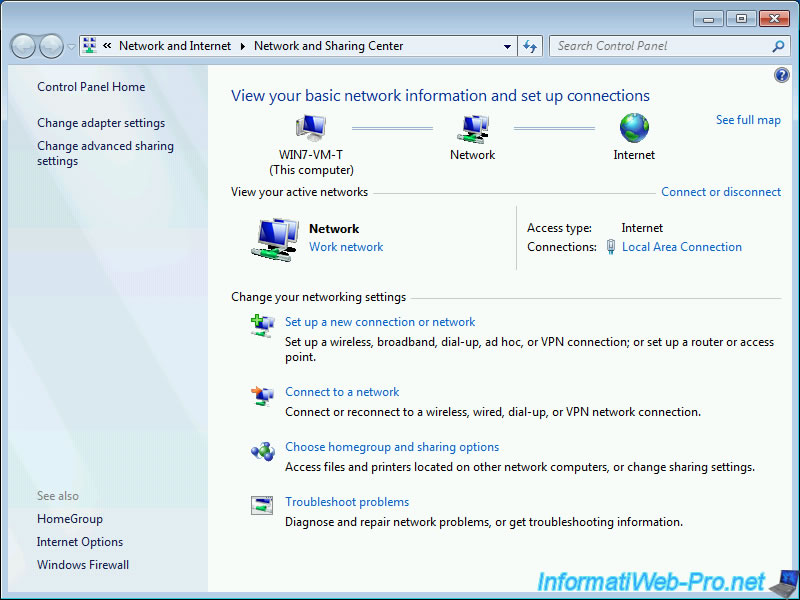The image size is (800, 600).
Task: Open Change adapter settings
Action: click(101, 123)
